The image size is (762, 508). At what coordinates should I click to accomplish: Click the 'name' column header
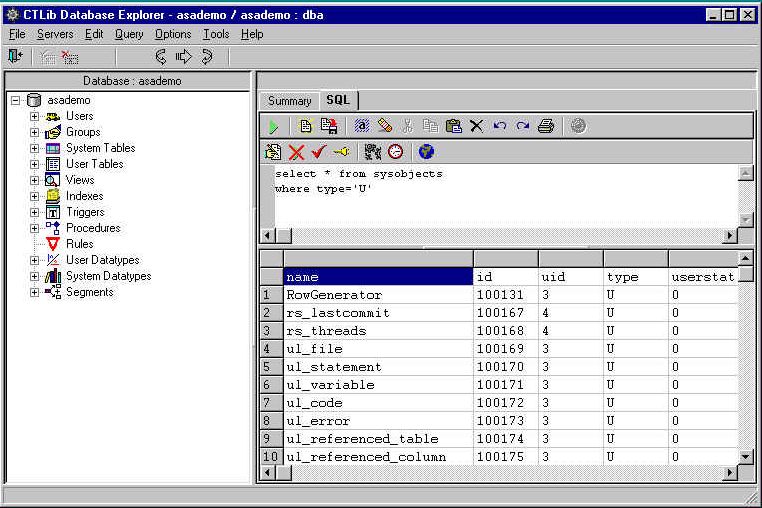click(x=378, y=277)
